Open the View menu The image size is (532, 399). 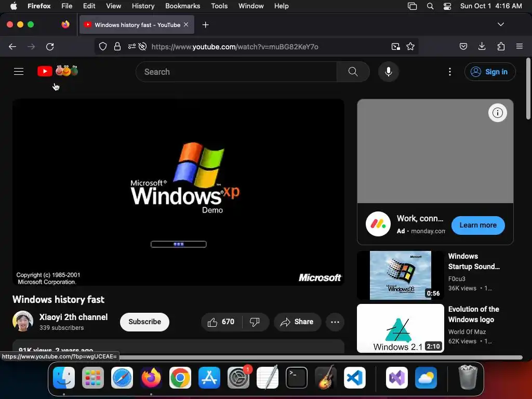pos(113,6)
